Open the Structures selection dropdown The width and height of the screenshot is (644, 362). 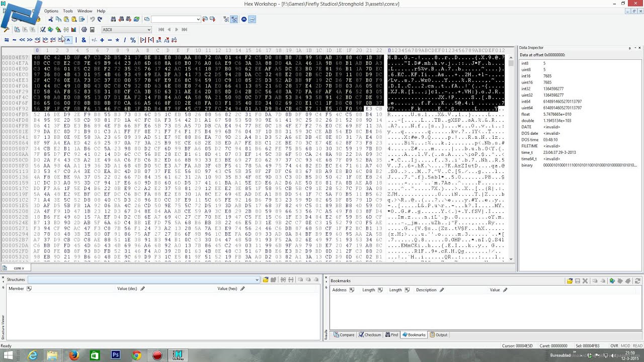point(257,280)
